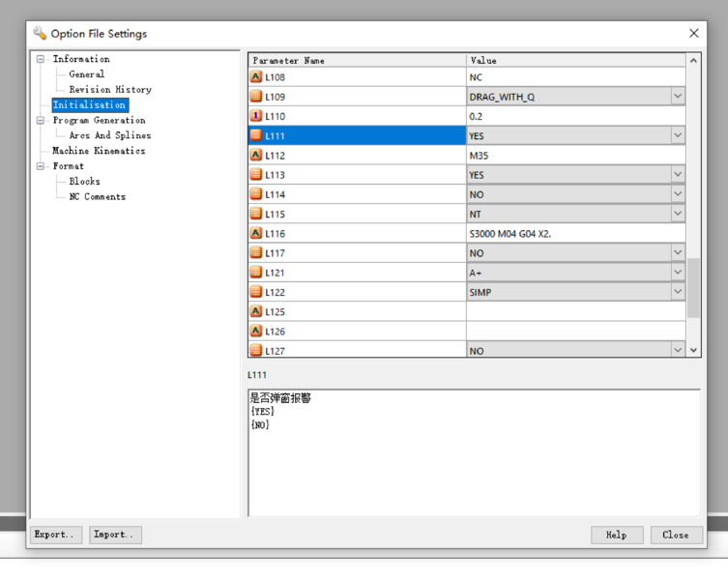Click the Export button
Image resolution: width=728 pixels, height=580 pixels.
(56, 535)
